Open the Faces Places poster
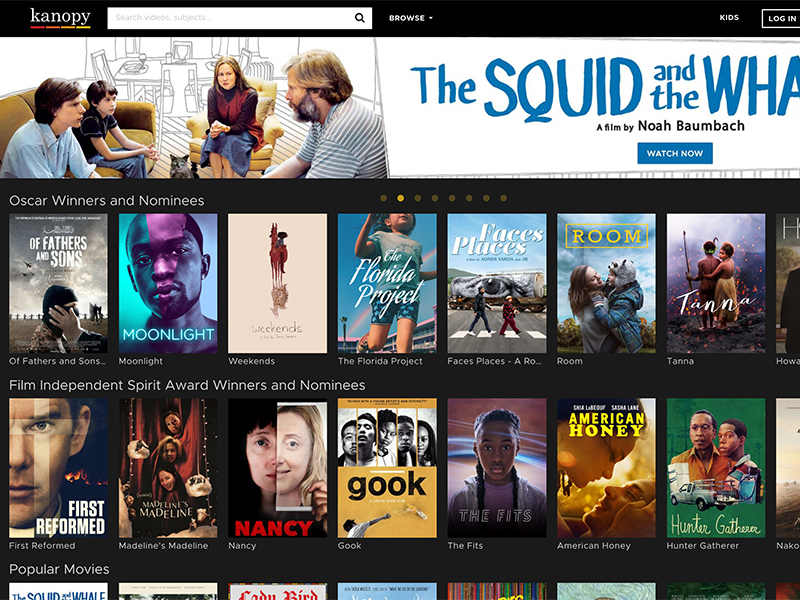The width and height of the screenshot is (800, 600). [x=497, y=283]
